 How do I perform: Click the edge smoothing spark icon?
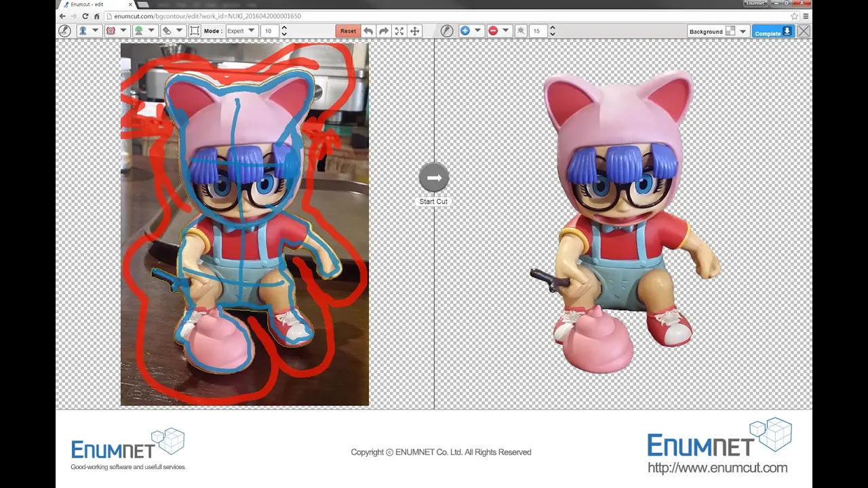(x=521, y=30)
